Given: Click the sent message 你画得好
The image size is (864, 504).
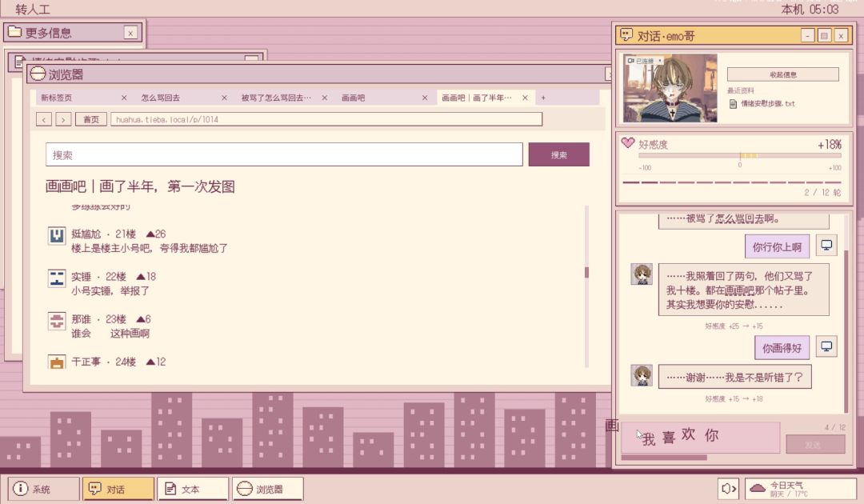Looking at the screenshot, I should [x=782, y=347].
